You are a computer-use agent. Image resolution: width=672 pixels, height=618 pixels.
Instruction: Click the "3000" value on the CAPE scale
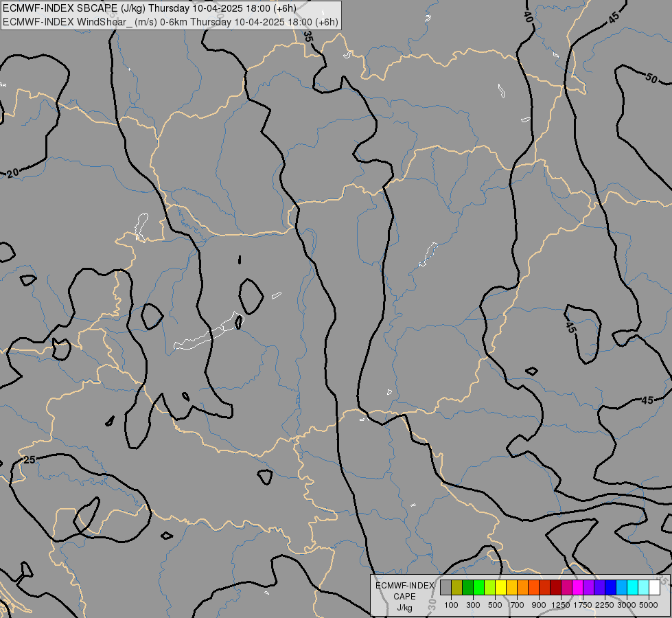627,605
